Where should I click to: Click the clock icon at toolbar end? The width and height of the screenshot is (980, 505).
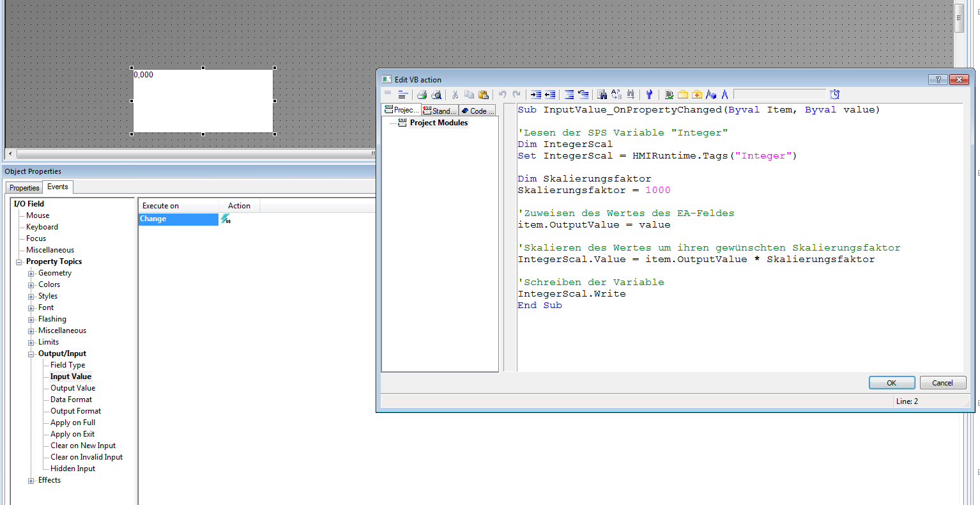click(x=834, y=95)
